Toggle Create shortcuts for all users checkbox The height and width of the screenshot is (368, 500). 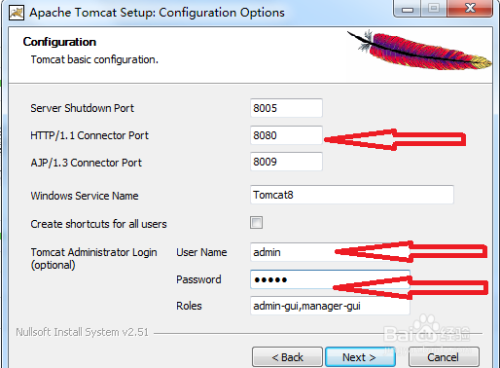tap(256, 223)
